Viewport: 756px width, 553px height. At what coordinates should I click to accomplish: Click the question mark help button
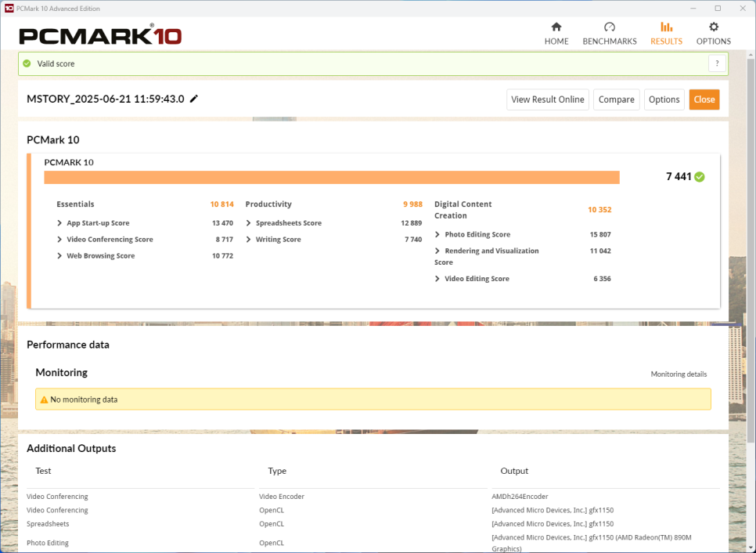(717, 63)
